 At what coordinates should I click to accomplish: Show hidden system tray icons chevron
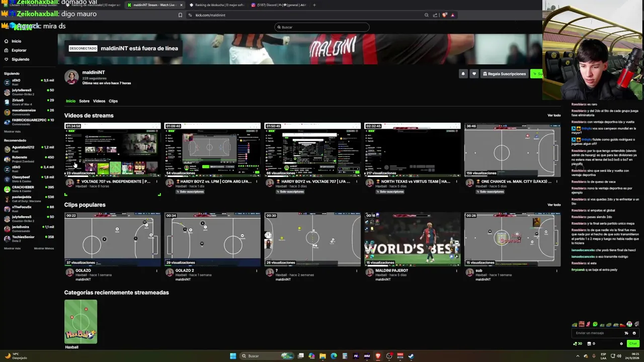coord(578,356)
